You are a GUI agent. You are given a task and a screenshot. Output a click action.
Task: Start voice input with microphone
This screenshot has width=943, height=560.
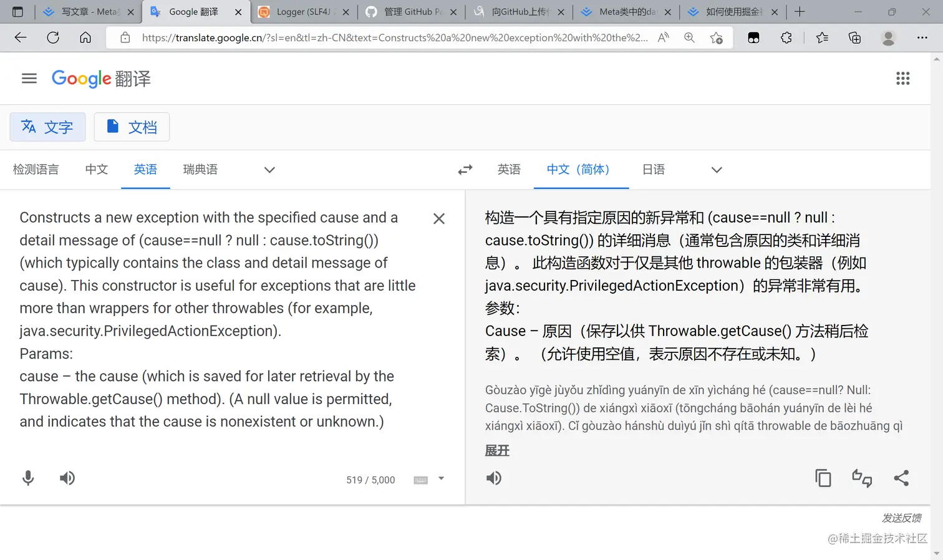pyautogui.click(x=28, y=478)
